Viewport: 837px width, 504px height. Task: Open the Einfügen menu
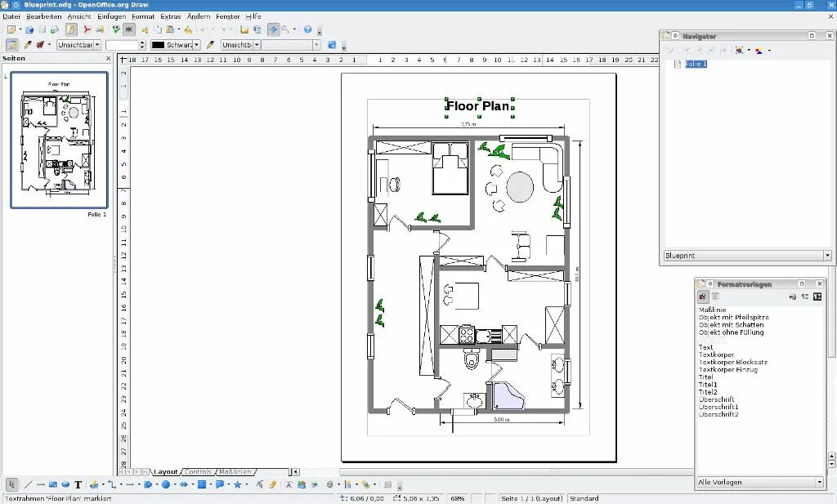pyautogui.click(x=111, y=16)
